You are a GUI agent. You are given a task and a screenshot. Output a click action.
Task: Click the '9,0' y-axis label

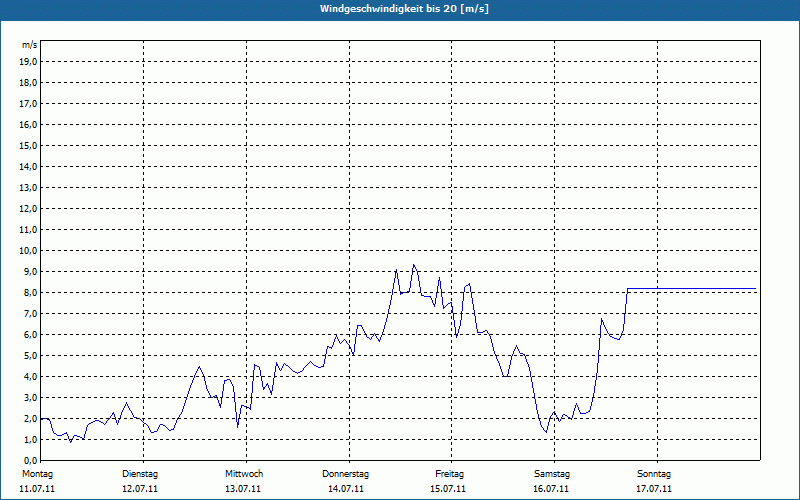(30, 271)
